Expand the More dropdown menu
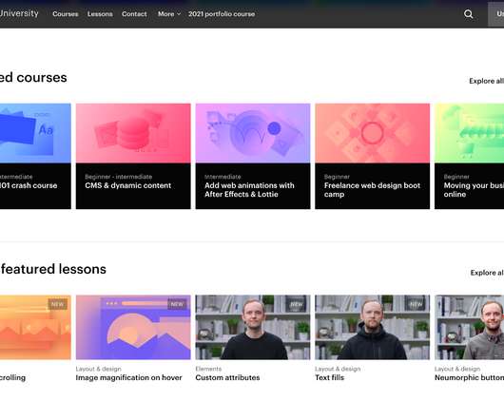 (169, 14)
